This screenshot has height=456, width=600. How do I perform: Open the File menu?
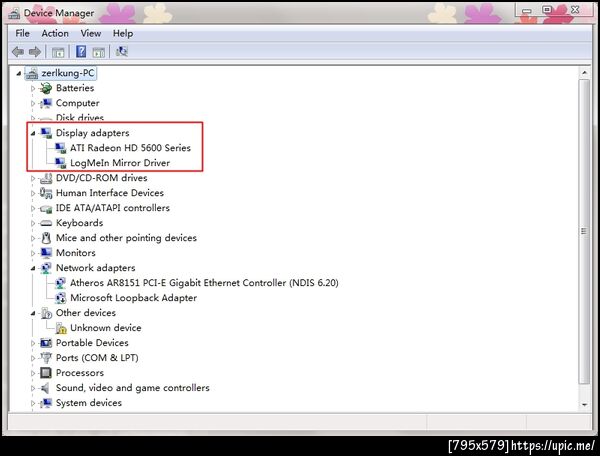tap(22, 34)
